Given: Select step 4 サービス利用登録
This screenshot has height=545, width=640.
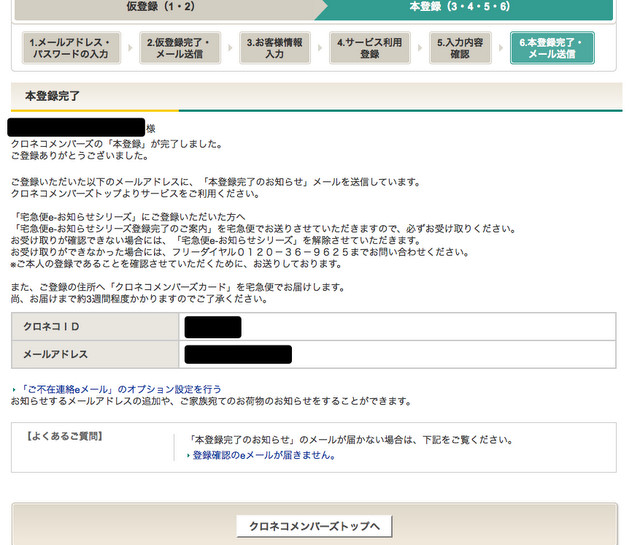Looking at the screenshot, I should pyautogui.click(x=369, y=48).
